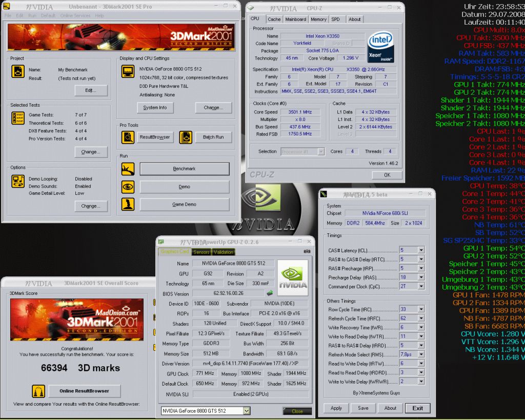Click the Game Demo joystick icon
Viewport: 525px width, 420px height.
[x=128, y=204]
